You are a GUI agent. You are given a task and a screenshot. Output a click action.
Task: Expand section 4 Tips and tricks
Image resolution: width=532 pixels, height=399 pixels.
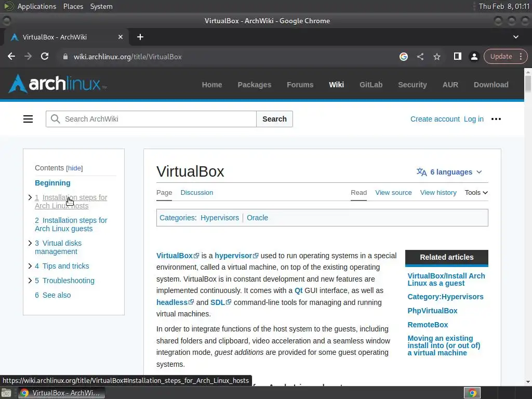[30, 266]
